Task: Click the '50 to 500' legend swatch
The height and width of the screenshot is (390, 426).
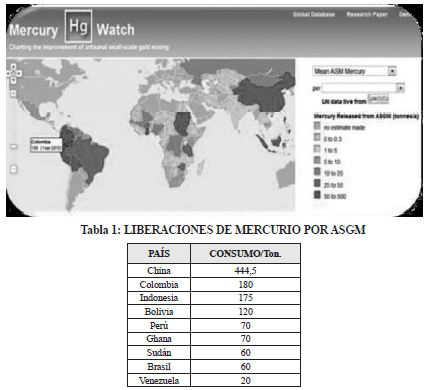Action: 317,194
